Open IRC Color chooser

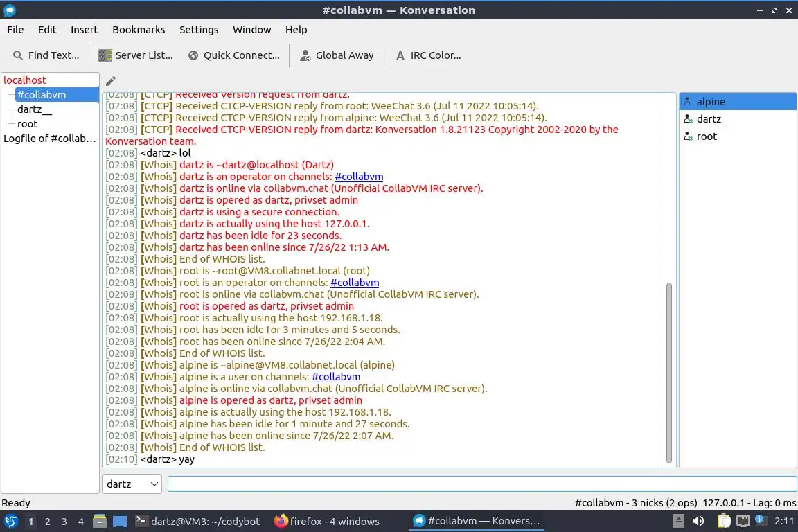429,55
